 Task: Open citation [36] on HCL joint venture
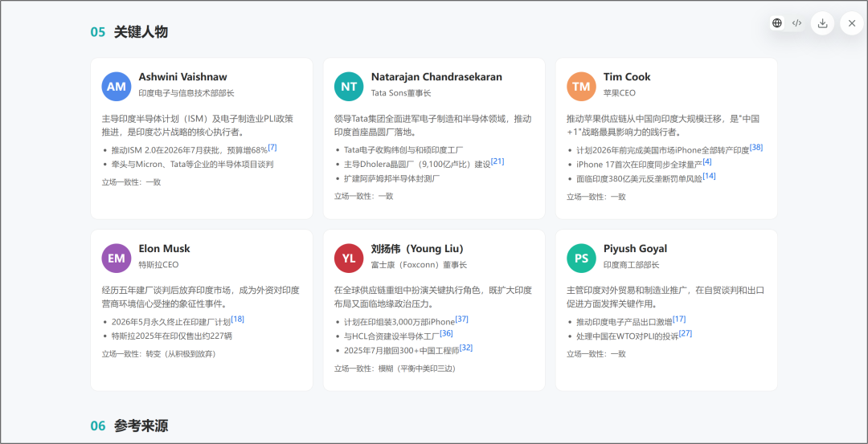(446, 333)
